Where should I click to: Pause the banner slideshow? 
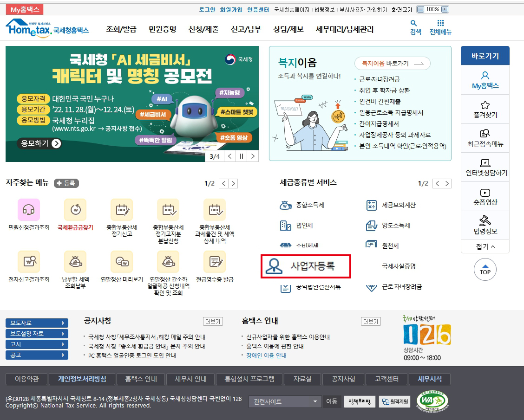tap(241, 156)
